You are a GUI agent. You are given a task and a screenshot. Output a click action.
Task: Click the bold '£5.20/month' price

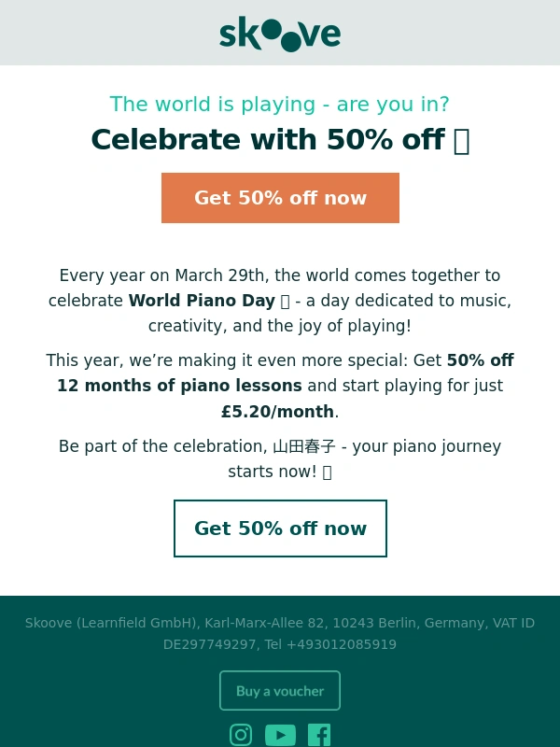[277, 412]
